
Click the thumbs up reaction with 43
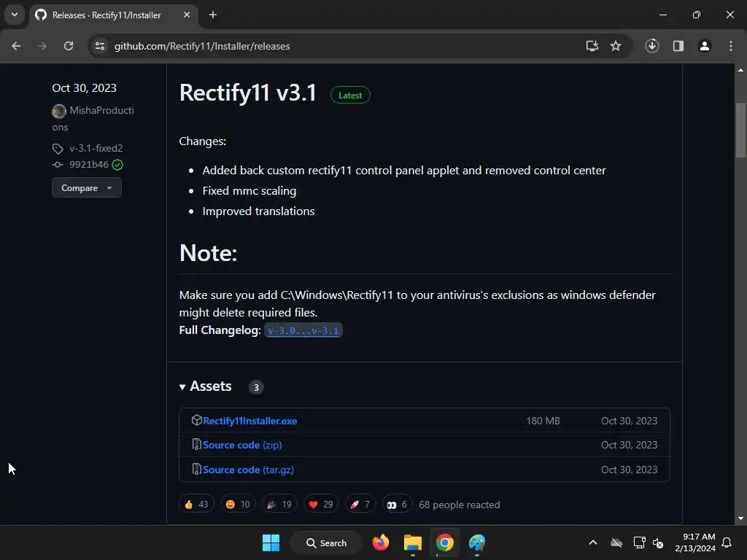pos(196,505)
